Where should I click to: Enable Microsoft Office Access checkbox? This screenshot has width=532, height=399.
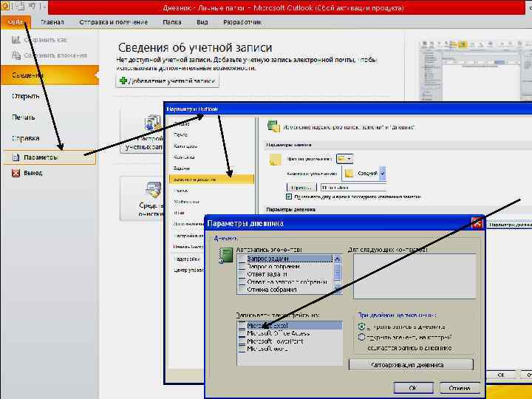[242, 333]
